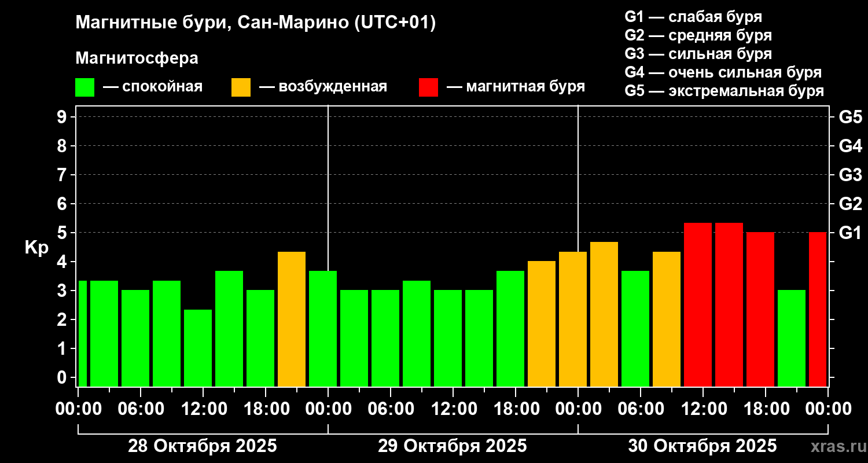
Task: Click the «06:00» time label of 29 October
Action: [391, 409]
